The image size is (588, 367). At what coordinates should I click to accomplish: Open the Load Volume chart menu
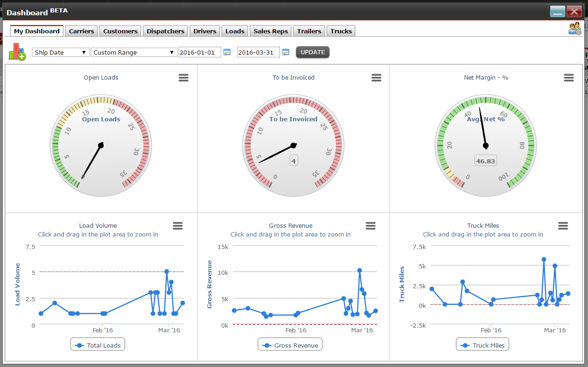coord(178,226)
